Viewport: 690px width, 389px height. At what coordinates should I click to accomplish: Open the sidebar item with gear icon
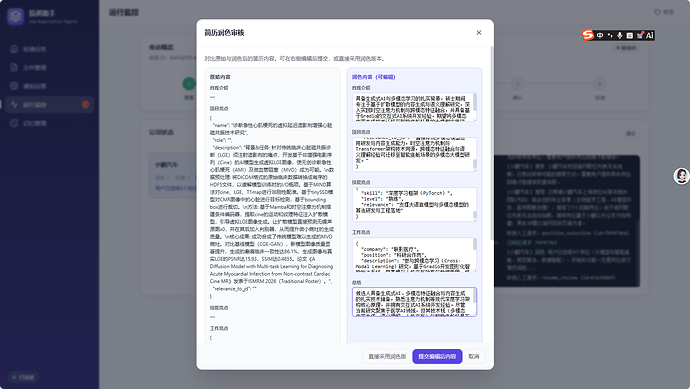click(49, 86)
